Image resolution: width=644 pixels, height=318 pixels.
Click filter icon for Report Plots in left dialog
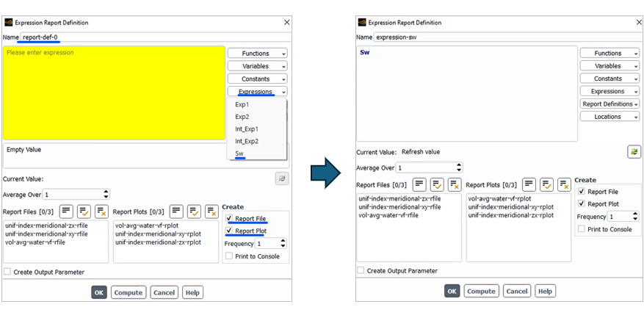(x=176, y=212)
